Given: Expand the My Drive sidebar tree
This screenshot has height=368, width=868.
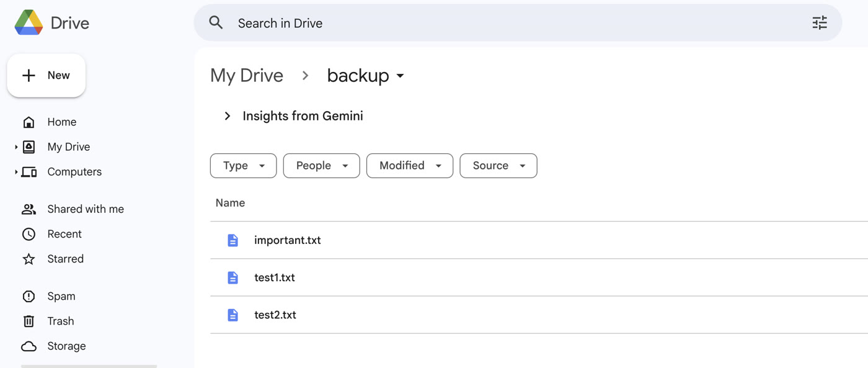Looking at the screenshot, I should pos(15,146).
